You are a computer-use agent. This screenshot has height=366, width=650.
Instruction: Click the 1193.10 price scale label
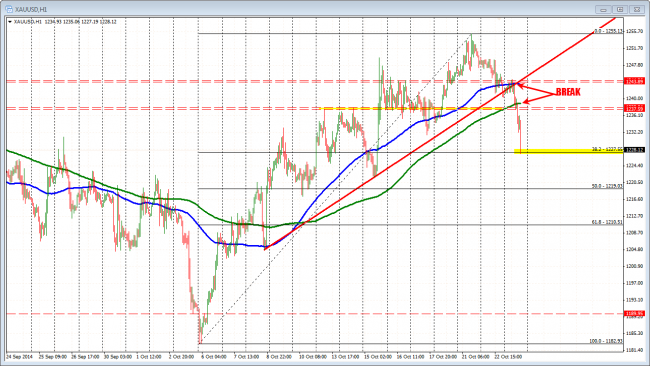pos(635,300)
